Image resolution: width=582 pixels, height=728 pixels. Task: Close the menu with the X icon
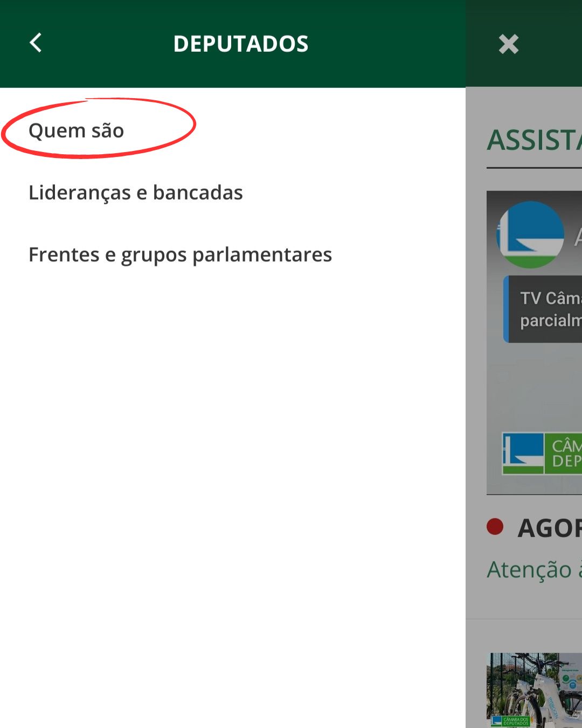point(509,44)
